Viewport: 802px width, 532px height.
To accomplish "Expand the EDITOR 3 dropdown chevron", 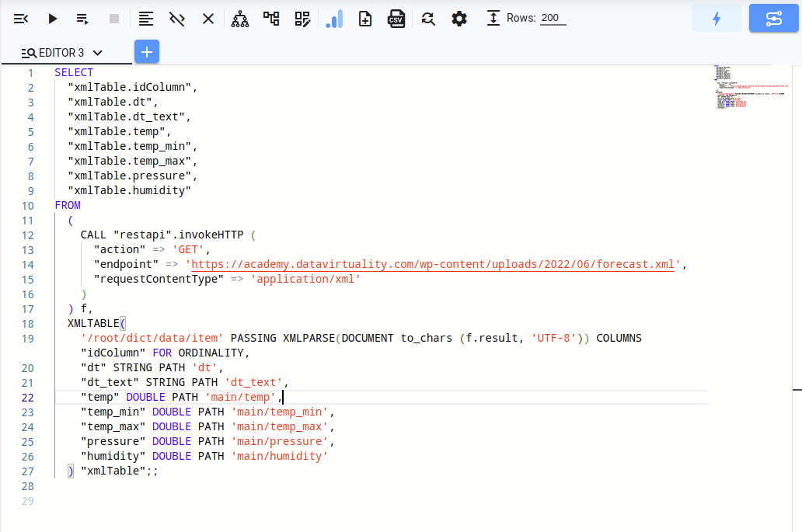I will tap(97, 53).
